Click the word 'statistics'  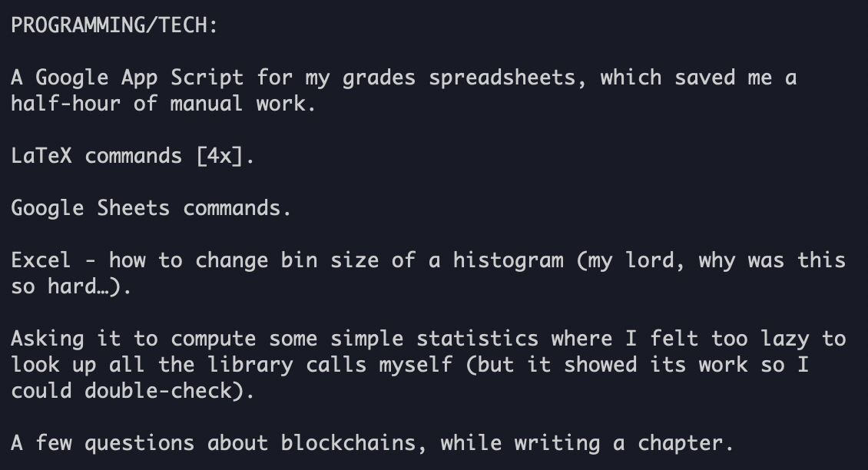[x=477, y=339]
